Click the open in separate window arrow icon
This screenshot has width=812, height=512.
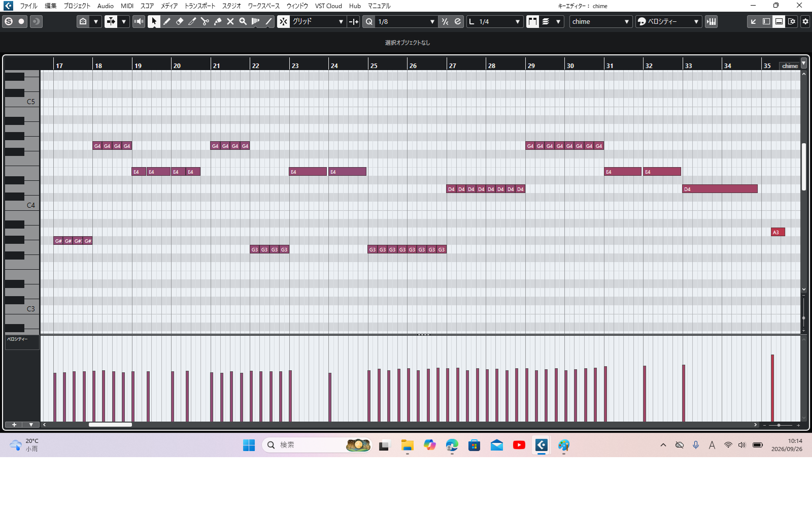[x=754, y=21]
